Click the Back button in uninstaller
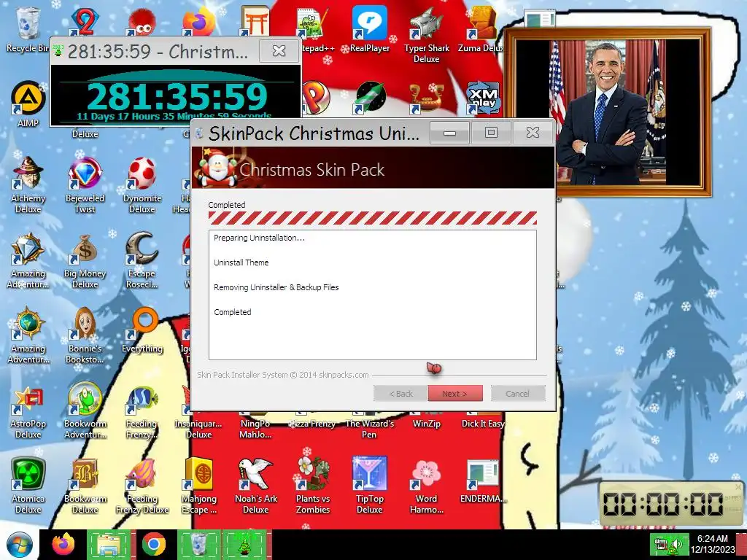 coord(400,393)
